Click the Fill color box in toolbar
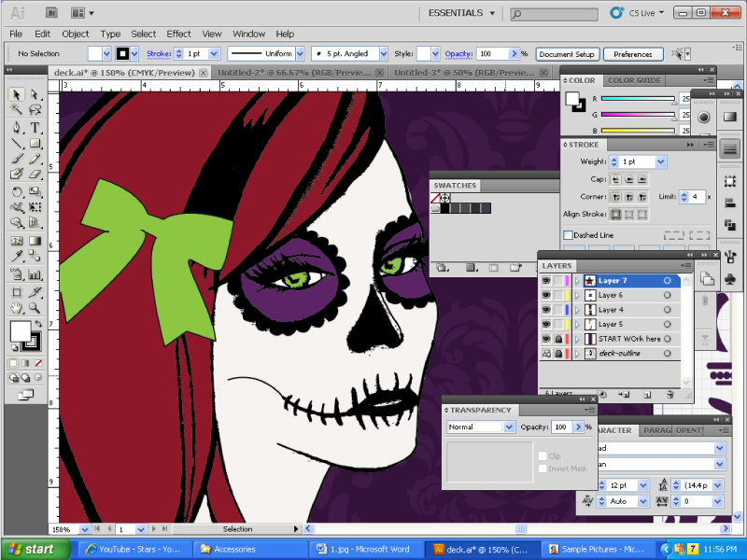Viewport: 747px width, 560px height. click(21, 331)
